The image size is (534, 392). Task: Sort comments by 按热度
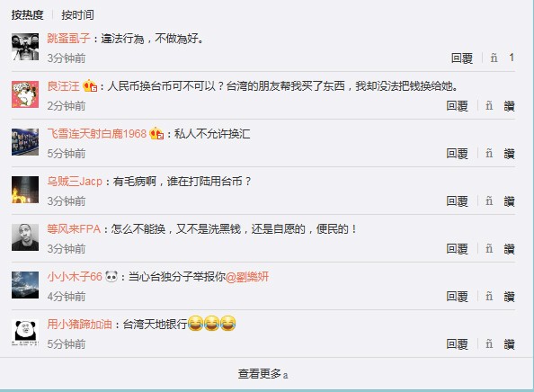pos(28,14)
